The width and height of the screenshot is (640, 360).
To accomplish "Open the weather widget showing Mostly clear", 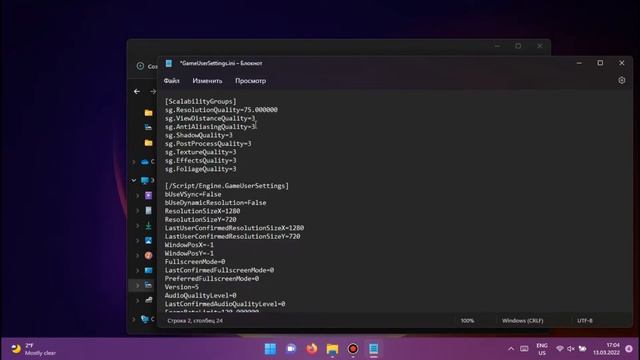I will coord(33,349).
